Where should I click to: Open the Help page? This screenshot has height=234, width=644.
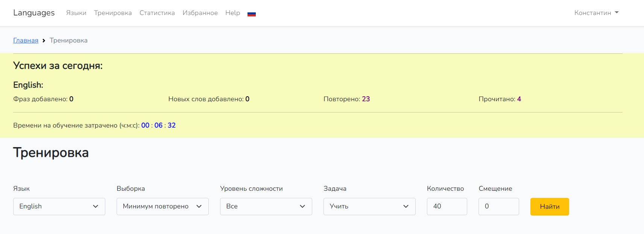[232, 13]
